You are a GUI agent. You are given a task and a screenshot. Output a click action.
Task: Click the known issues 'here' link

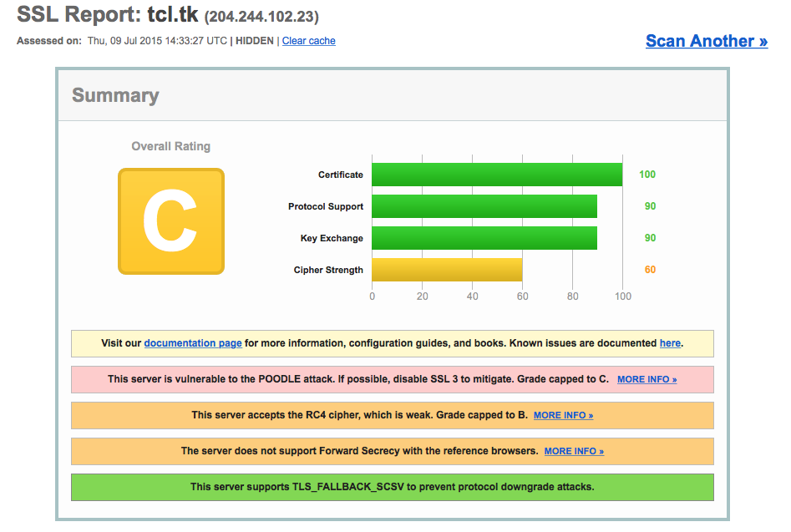tap(670, 343)
